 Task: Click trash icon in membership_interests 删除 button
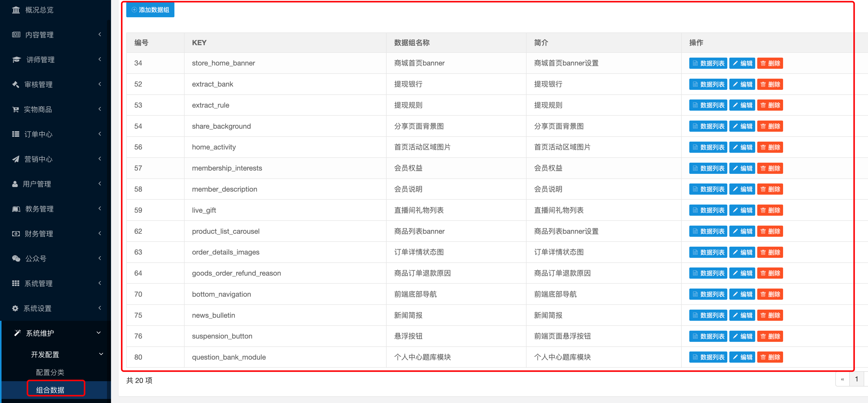[x=763, y=168]
